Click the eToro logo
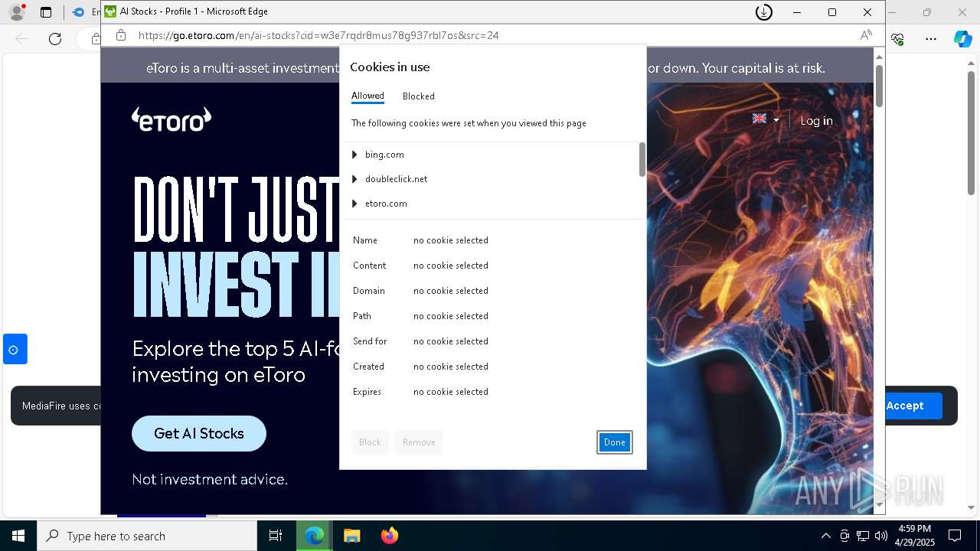Screen dimensions: 980x551 click(171, 119)
